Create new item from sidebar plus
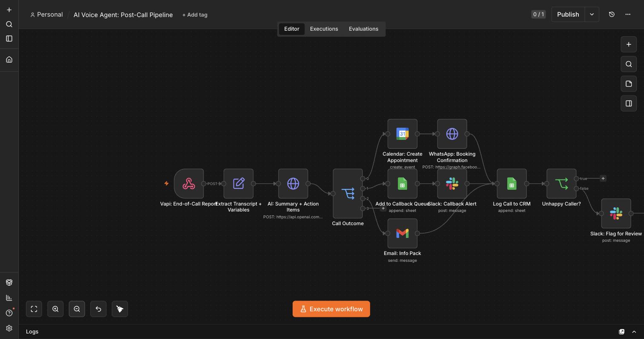 pos(9,10)
